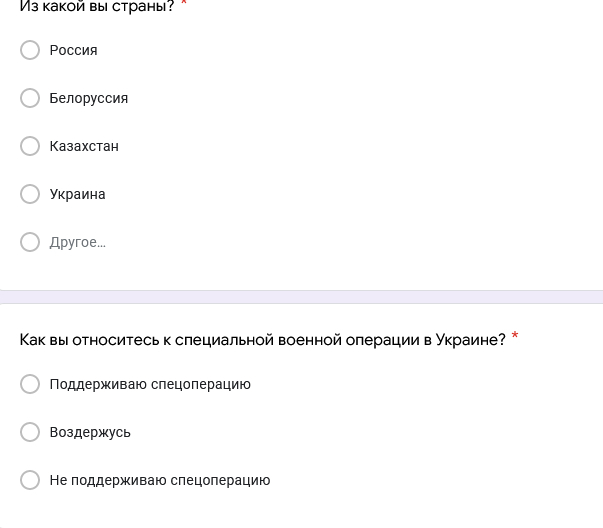Viewport: 603px width, 528px height.
Task: Click the Россия option label text
Action: tap(73, 50)
